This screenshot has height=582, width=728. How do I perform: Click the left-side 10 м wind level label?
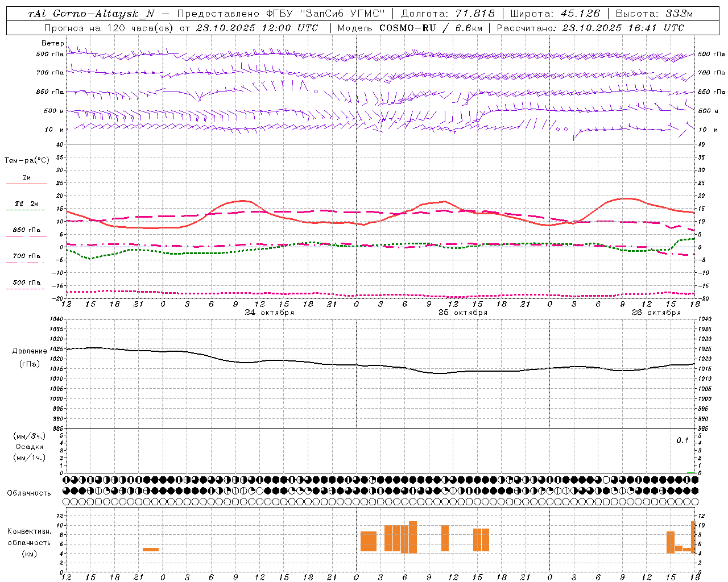pos(54,130)
